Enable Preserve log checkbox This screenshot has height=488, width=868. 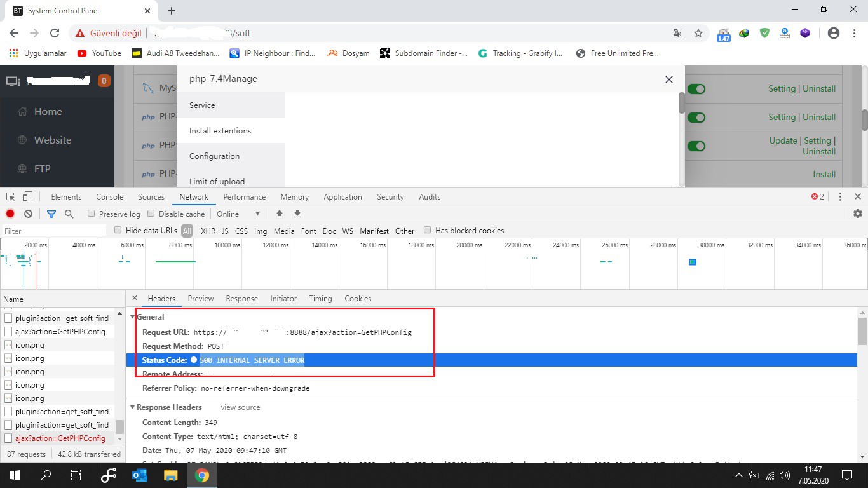coord(92,213)
